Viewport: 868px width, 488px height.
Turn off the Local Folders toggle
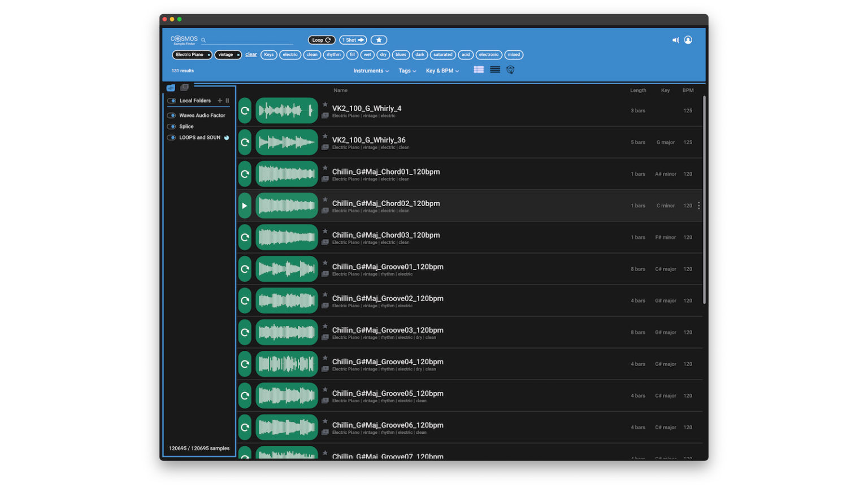coord(171,100)
